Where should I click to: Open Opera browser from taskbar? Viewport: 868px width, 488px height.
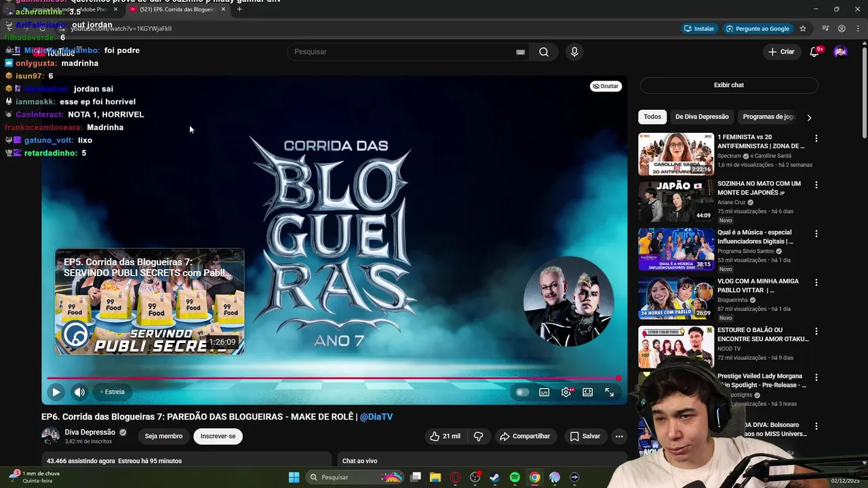455,477
